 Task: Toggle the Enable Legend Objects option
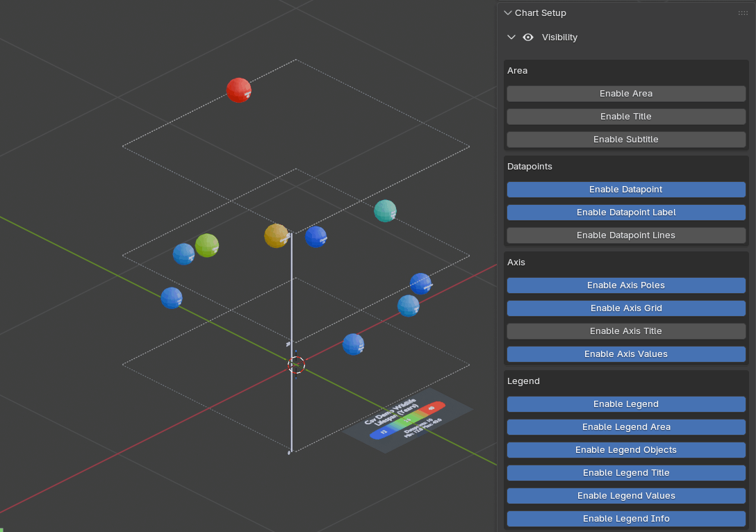click(625, 450)
